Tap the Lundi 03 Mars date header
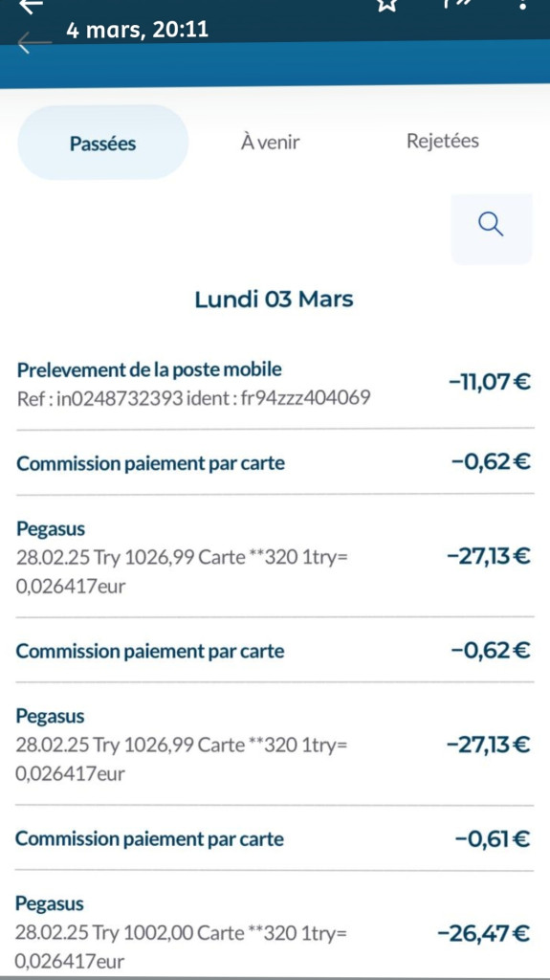Image resolution: width=550 pixels, height=980 pixels. tap(275, 299)
